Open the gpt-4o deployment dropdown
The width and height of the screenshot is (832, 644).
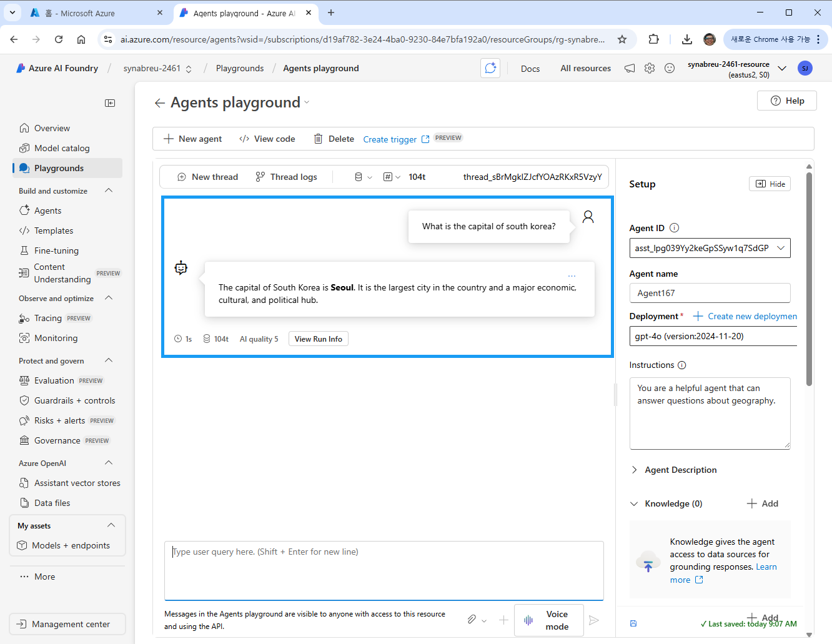[713, 336]
